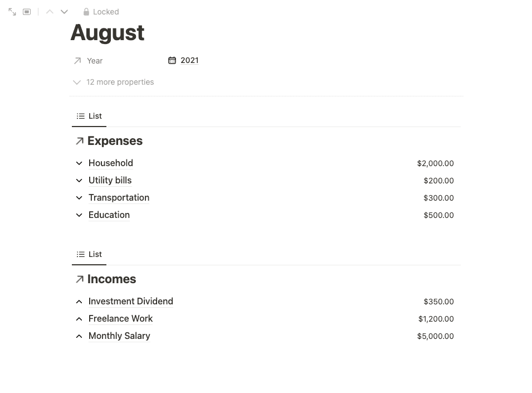
Task: Go to next page with down arrow
Action: [64, 12]
